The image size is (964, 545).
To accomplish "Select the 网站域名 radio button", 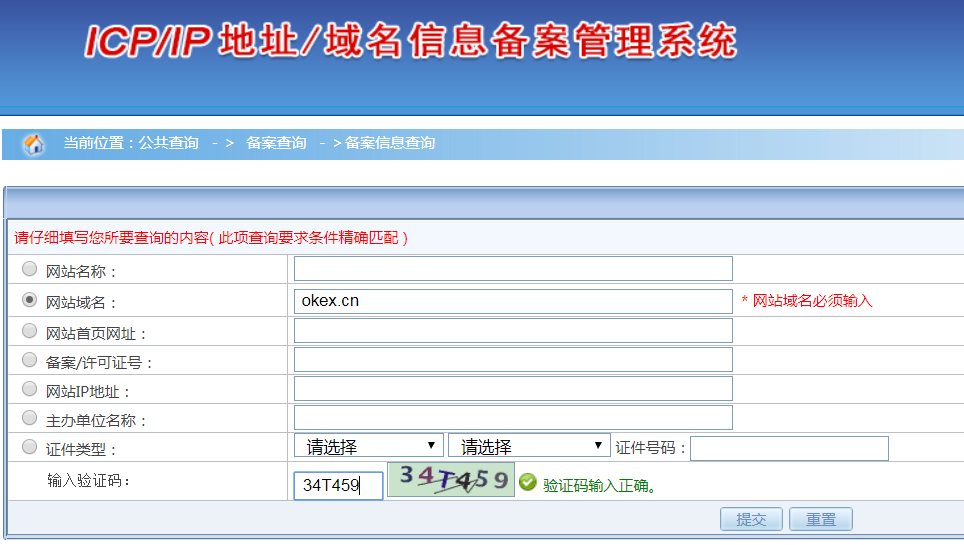I will pyautogui.click(x=30, y=299).
